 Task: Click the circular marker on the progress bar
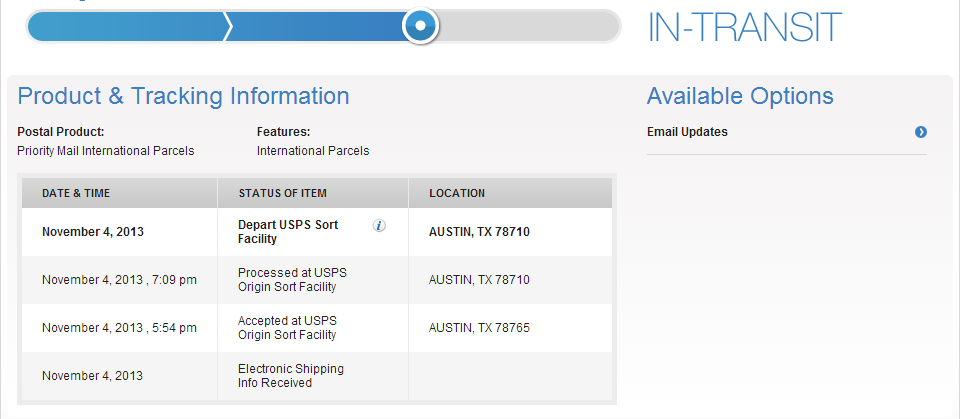pos(421,25)
